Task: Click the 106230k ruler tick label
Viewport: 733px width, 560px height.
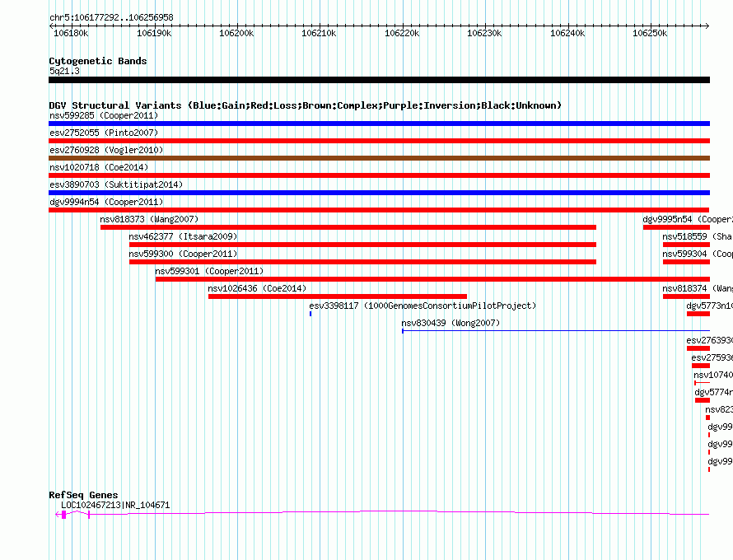Action: pos(484,33)
